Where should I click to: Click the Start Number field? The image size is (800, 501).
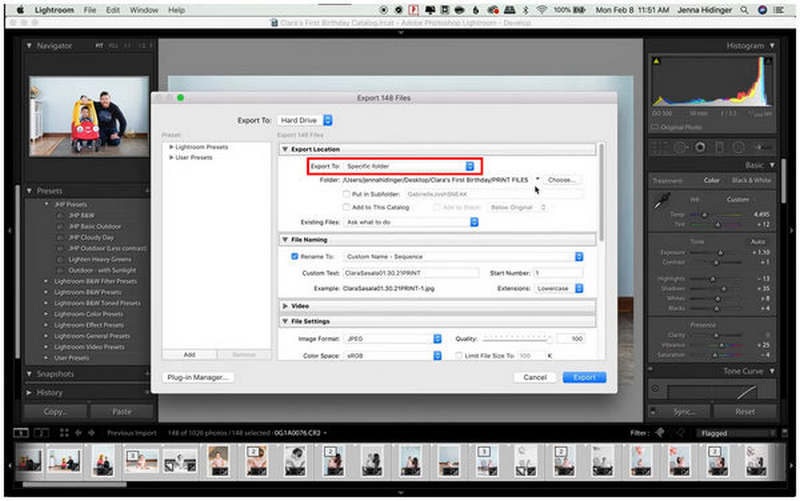click(558, 273)
